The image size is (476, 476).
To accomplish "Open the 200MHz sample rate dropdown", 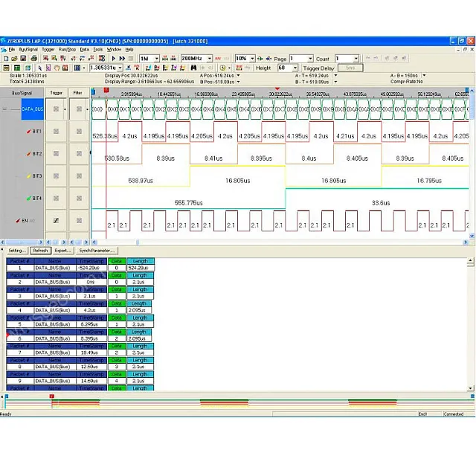I will 209,58.
